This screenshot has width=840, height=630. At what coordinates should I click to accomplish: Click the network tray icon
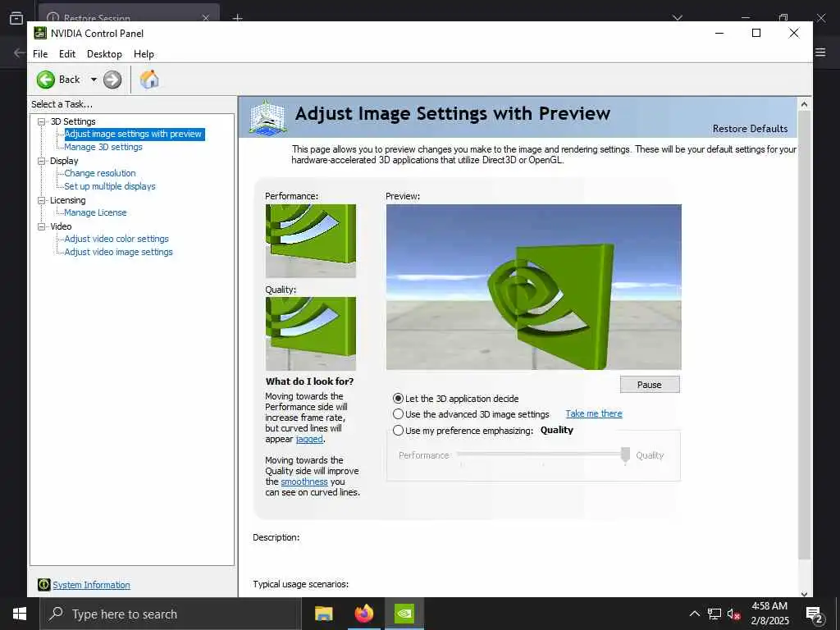click(x=714, y=614)
